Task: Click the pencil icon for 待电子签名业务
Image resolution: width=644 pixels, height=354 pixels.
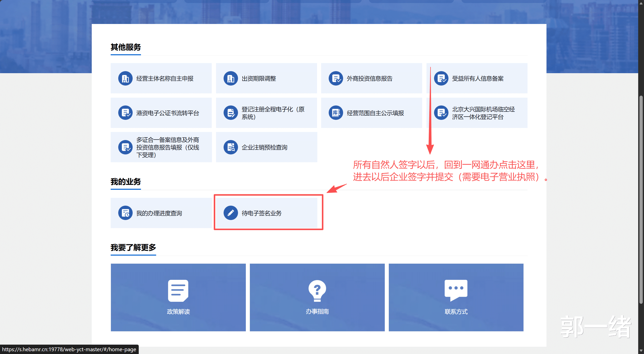Action: tap(230, 213)
